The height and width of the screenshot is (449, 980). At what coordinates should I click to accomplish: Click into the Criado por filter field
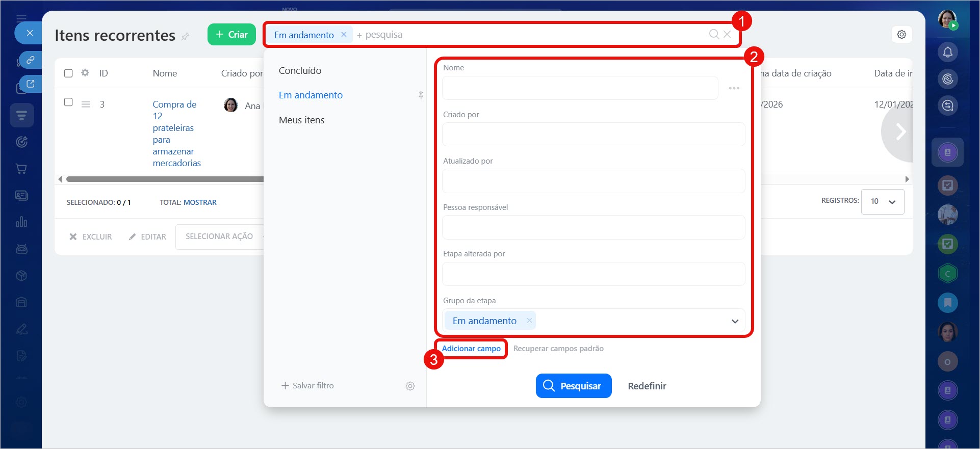[593, 135]
